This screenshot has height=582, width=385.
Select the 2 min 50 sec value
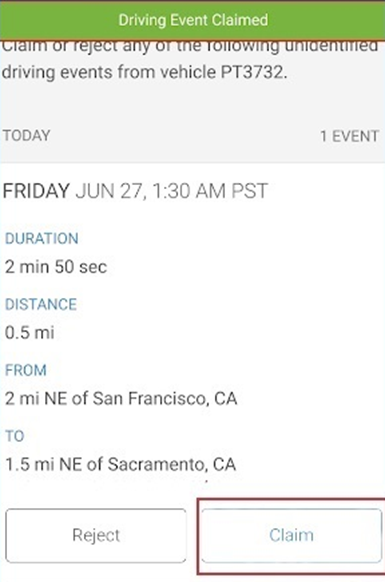(x=56, y=267)
